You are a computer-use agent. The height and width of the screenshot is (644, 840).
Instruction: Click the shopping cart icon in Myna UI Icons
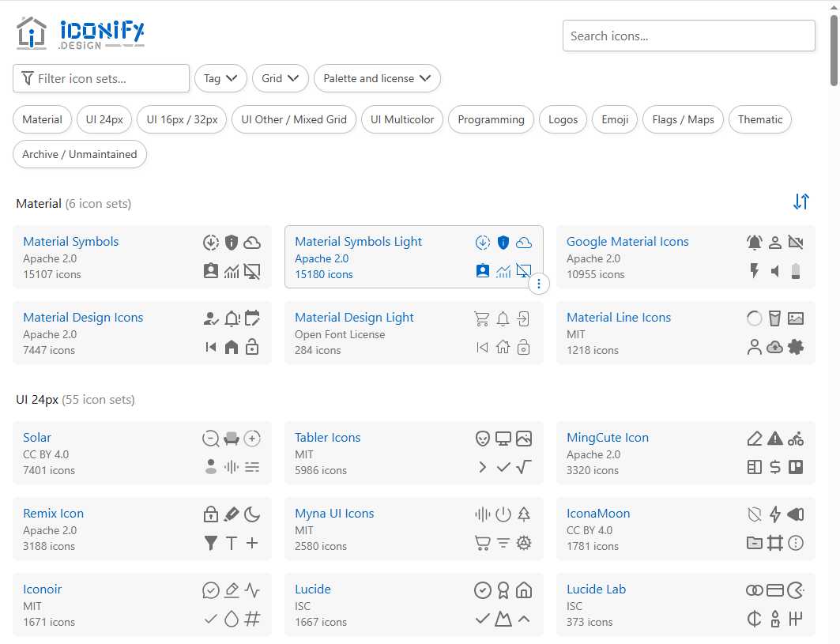tap(483, 543)
